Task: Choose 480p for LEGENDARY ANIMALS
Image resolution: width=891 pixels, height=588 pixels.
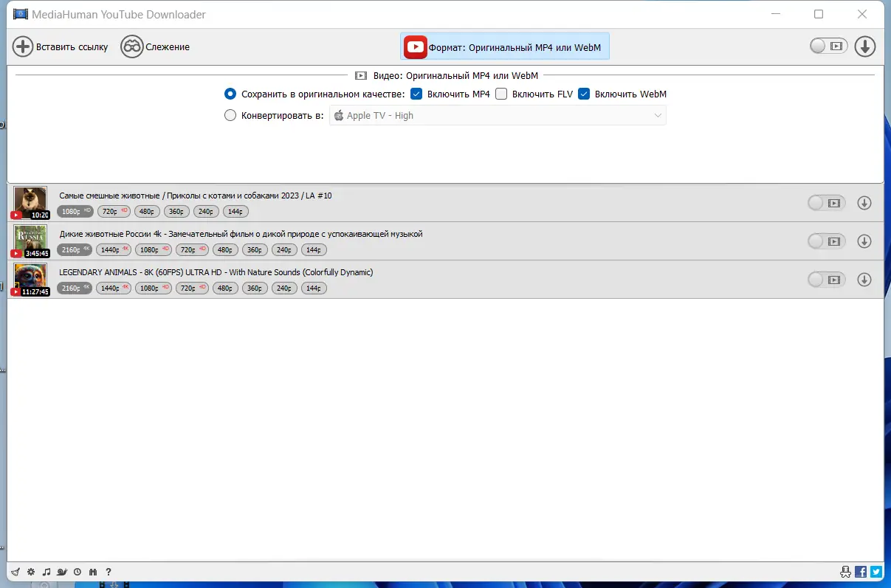Action: [x=225, y=288]
